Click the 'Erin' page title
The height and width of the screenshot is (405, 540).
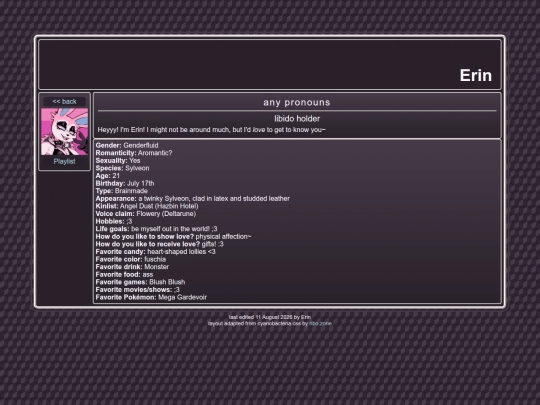click(476, 75)
